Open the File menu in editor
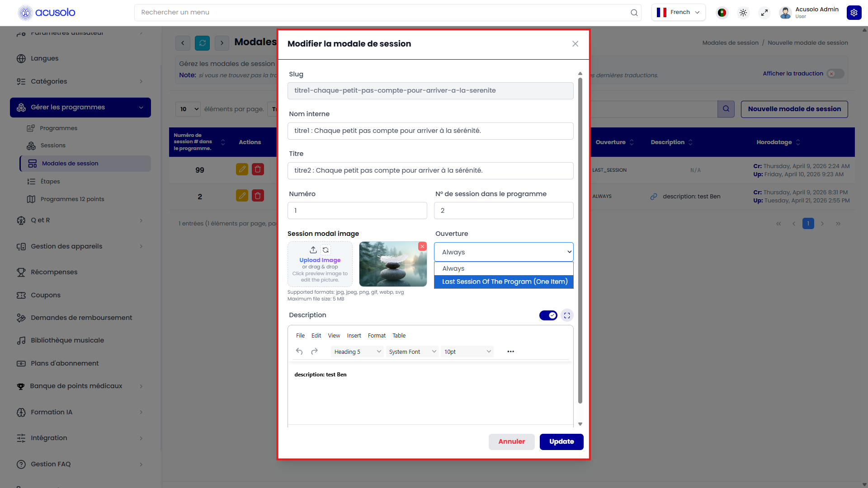 pyautogui.click(x=300, y=335)
